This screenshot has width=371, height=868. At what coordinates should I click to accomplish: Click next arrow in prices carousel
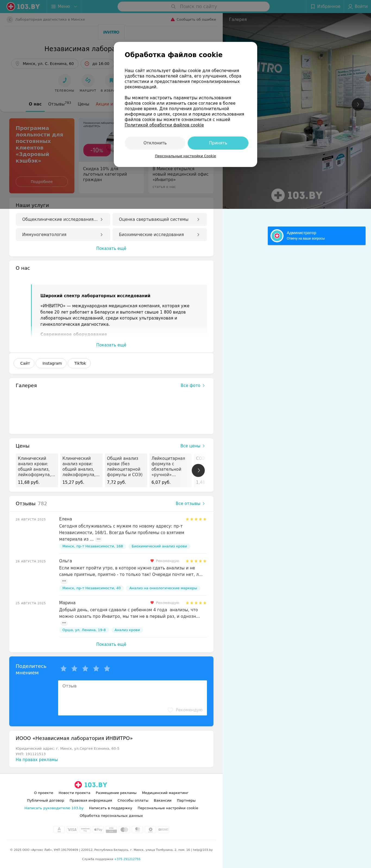[198, 470]
